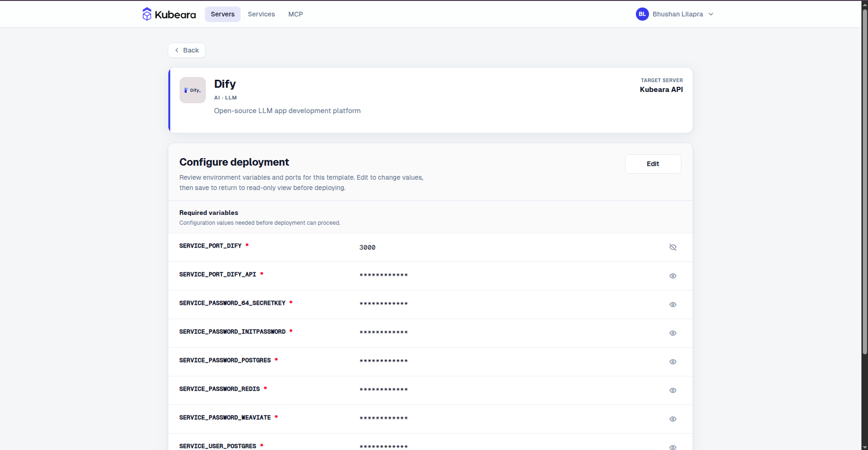
Task: Click the AI · LLM category label
Action: 226,98
